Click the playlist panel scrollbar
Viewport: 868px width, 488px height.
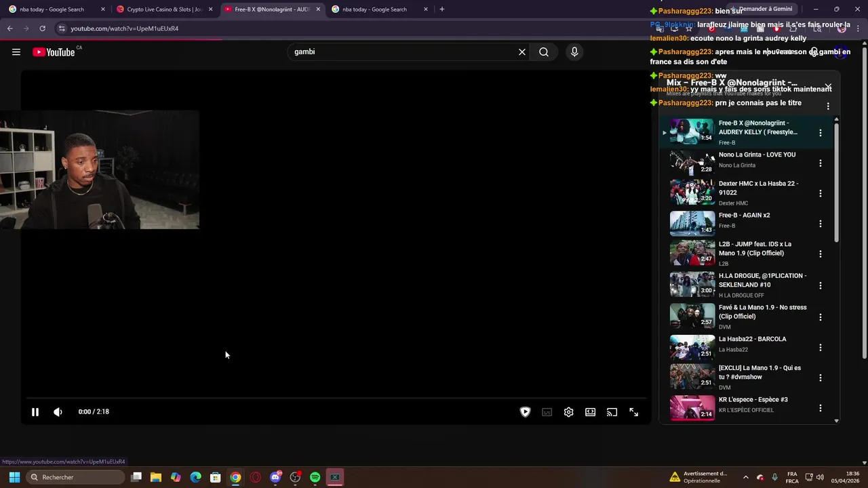[836, 183]
